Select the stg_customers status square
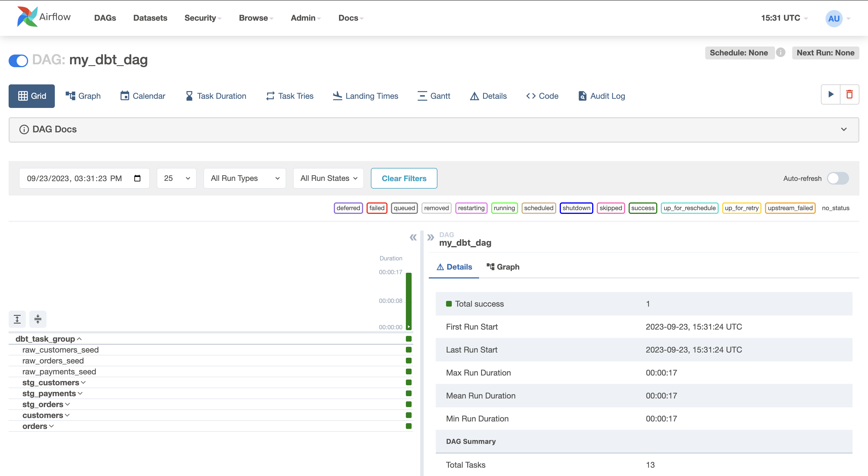 (409, 382)
